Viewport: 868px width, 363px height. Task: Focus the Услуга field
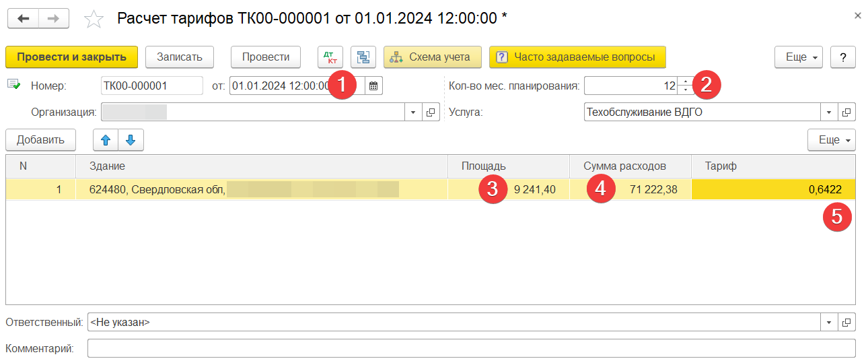coord(702,112)
